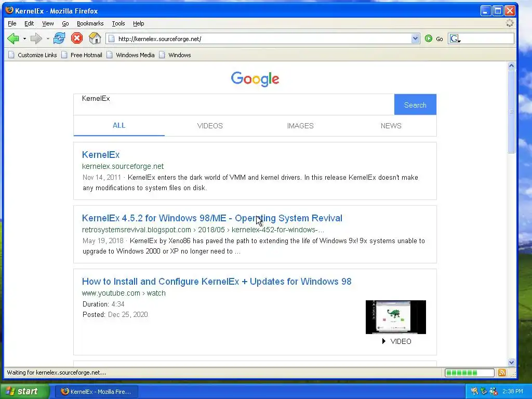
Task: Open the Edit menu
Action: (x=29, y=23)
